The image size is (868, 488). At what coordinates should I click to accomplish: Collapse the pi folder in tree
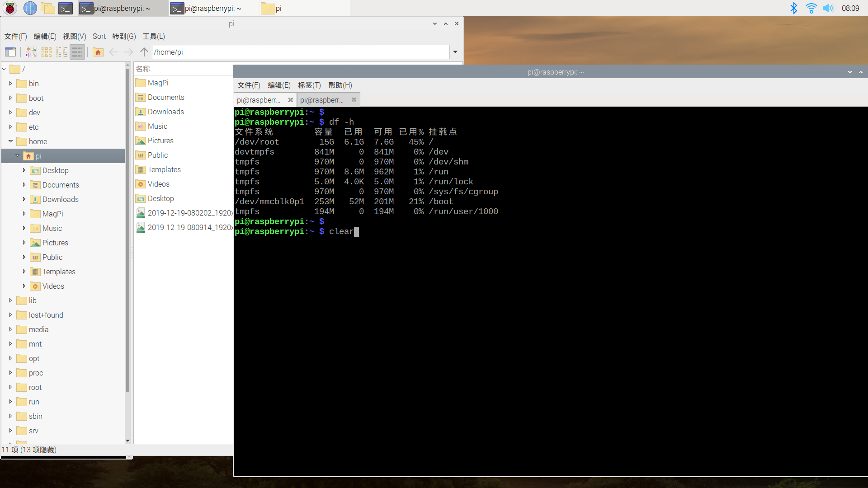click(17, 156)
